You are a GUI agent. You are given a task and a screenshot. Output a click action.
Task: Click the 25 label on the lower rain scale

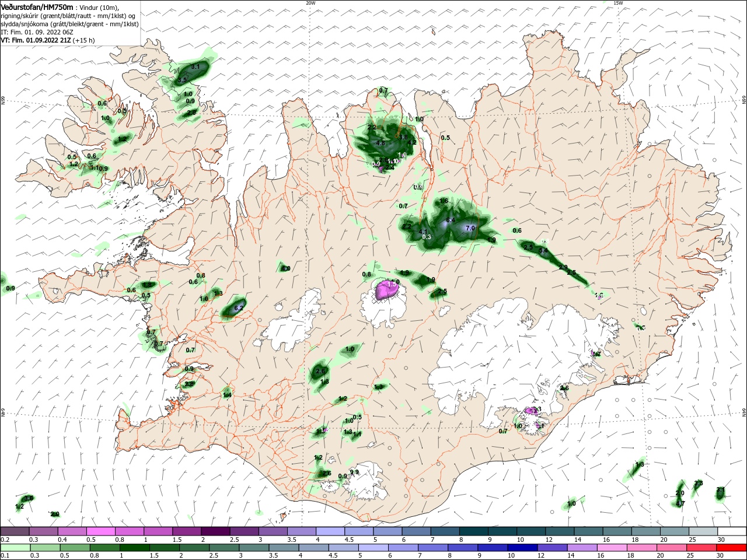point(690,556)
